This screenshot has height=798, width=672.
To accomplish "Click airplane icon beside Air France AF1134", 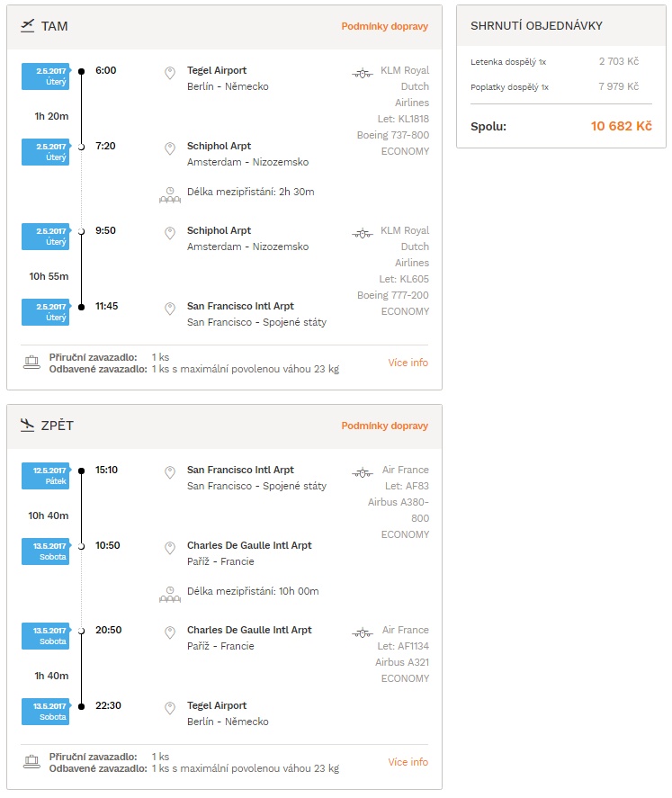I will [x=363, y=633].
